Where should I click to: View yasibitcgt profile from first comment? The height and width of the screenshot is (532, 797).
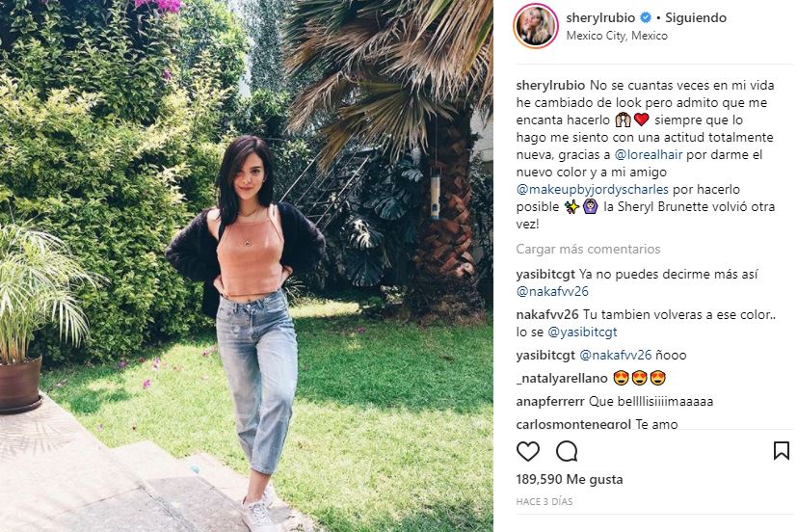[x=545, y=275]
